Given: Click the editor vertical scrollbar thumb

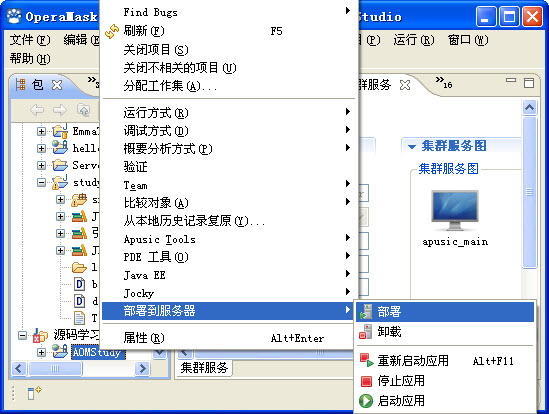Looking at the screenshot, I should [x=529, y=192].
